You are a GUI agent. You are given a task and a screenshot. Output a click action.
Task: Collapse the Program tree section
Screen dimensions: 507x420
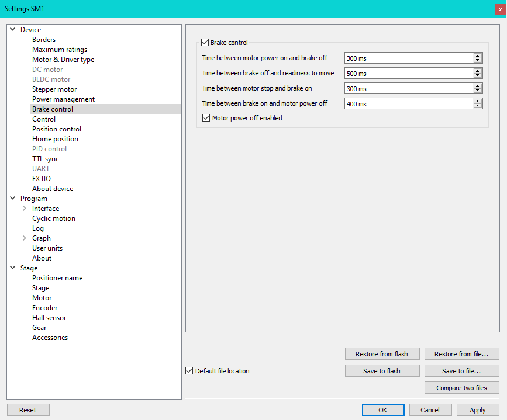[12, 198]
